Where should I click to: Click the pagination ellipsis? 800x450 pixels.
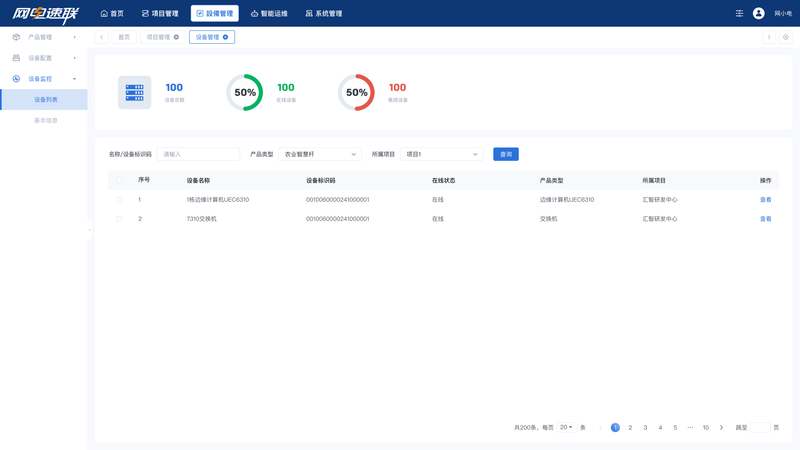690,428
